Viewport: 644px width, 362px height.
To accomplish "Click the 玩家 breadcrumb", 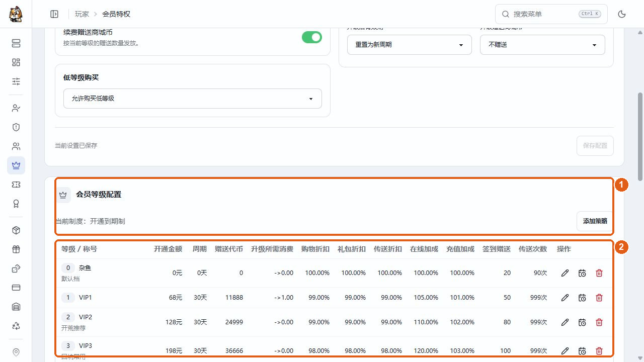I will pyautogui.click(x=82, y=14).
